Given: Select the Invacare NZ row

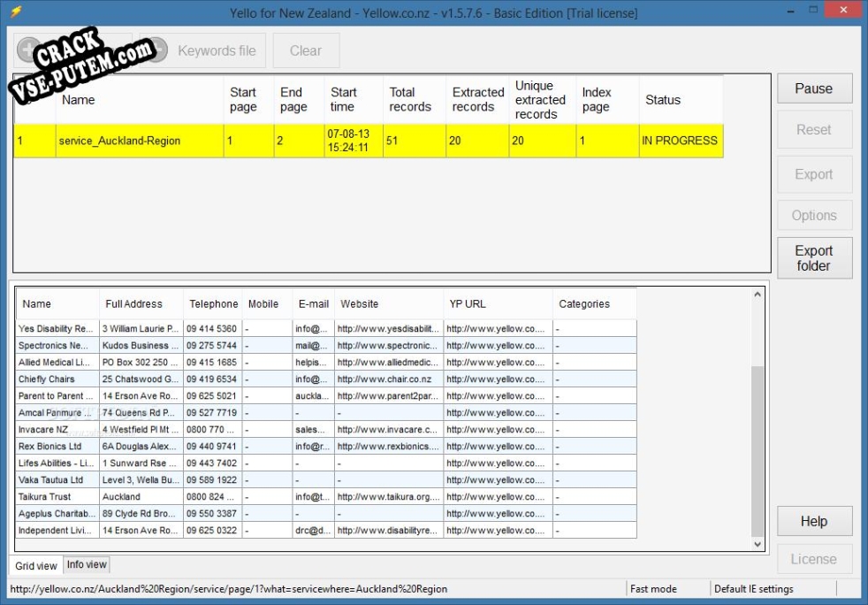Looking at the screenshot, I should 326,430.
